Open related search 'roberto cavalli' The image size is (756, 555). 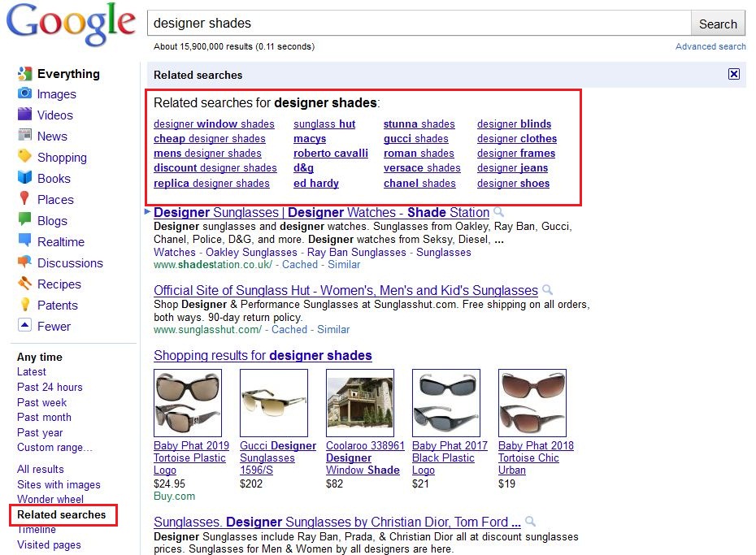331,154
